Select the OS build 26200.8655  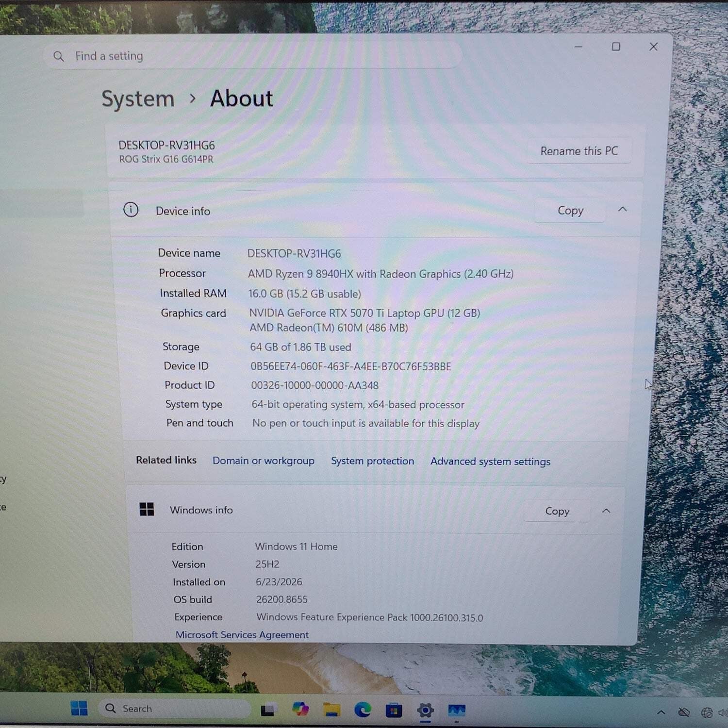pos(282,600)
